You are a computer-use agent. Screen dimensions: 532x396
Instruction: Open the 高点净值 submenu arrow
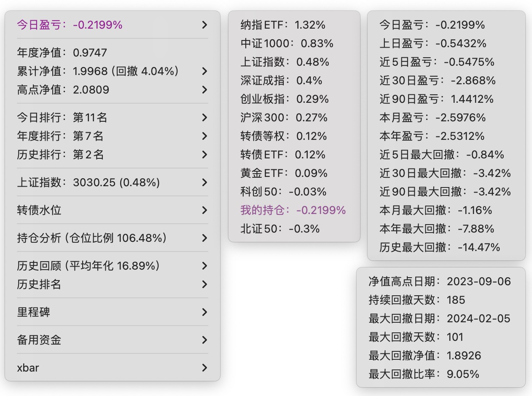204,90
